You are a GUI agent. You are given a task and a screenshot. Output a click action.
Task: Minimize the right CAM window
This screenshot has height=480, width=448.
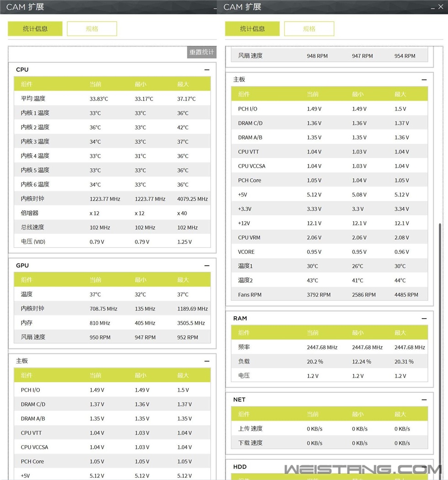(x=432, y=8)
